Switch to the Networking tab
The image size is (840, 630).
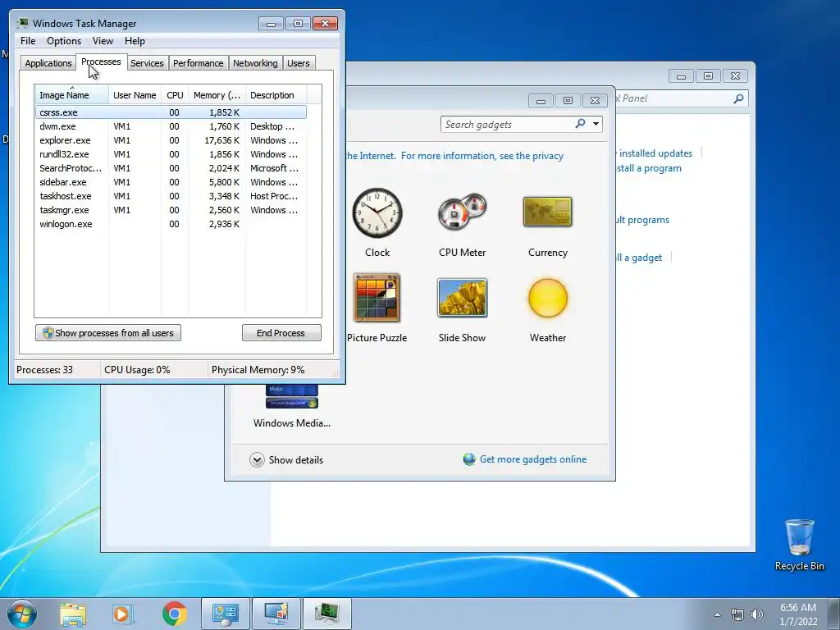coord(255,63)
